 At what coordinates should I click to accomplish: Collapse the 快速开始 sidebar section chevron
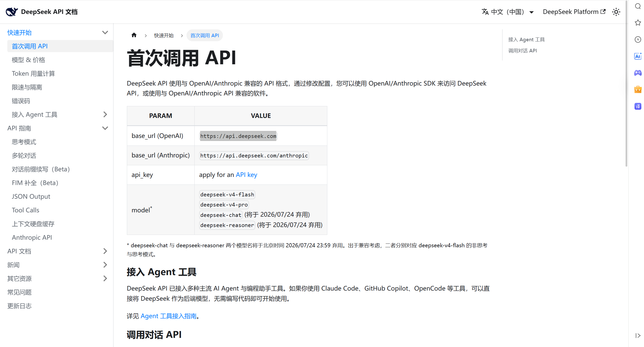[x=105, y=33]
